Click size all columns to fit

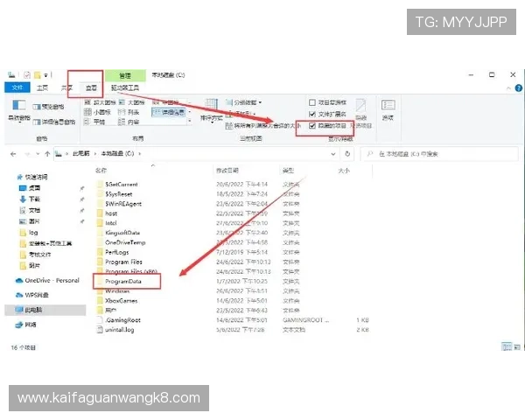263,126
